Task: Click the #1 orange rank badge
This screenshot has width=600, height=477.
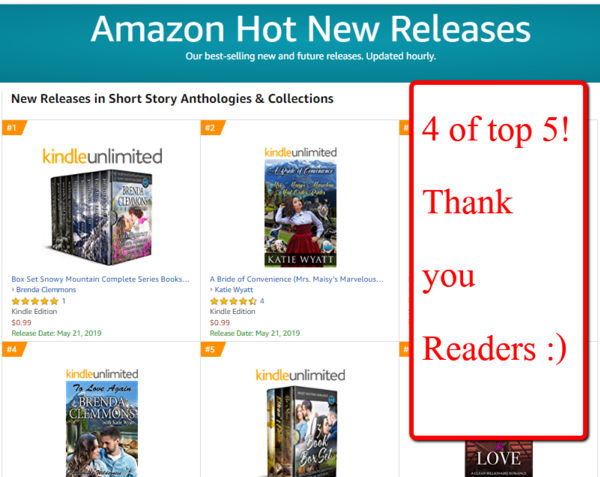Action: point(14,127)
